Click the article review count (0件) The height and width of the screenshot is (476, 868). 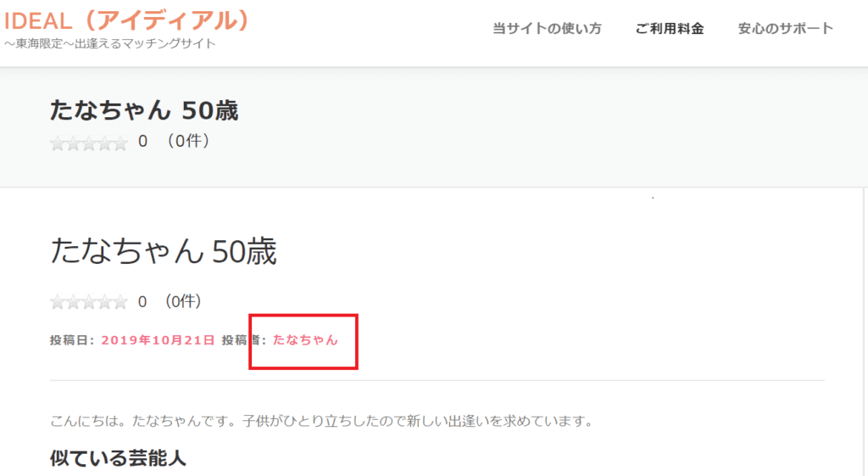pos(183,301)
